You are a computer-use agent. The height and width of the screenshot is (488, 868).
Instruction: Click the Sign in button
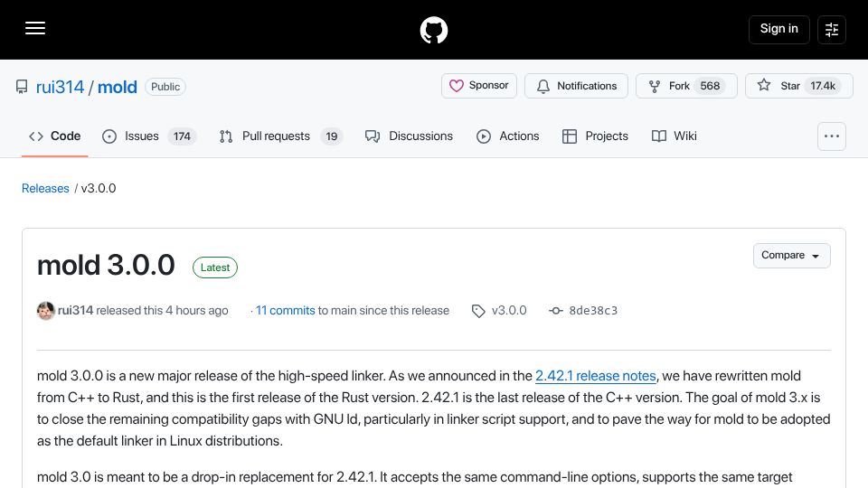pos(778,29)
